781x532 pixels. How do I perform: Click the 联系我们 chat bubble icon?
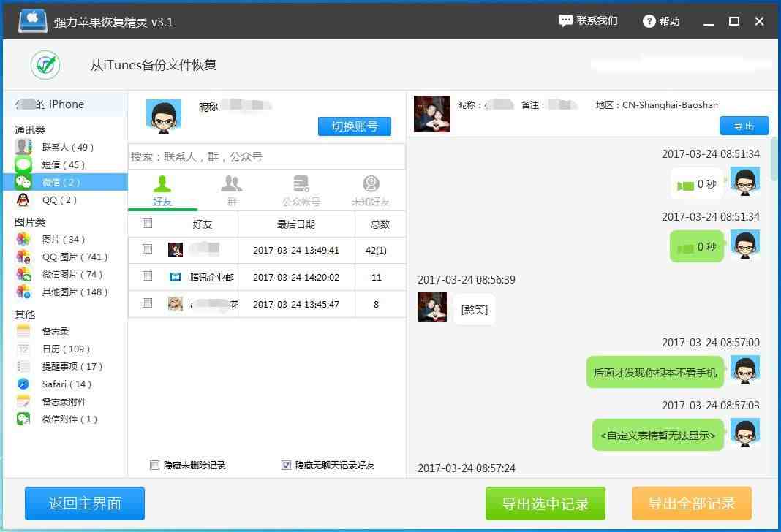[x=565, y=21]
